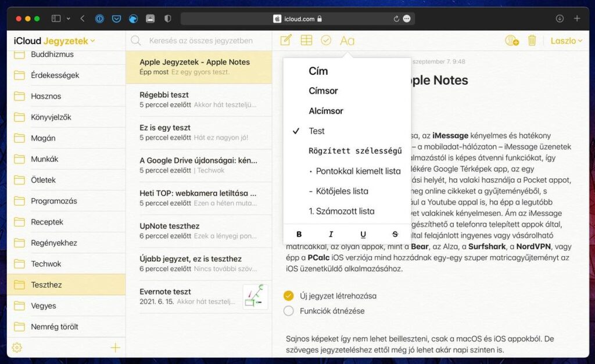This screenshot has height=364, width=595.
Task: Uncheck the 'Új jegyzet létrehozása' checklist item
Action: [289, 295]
